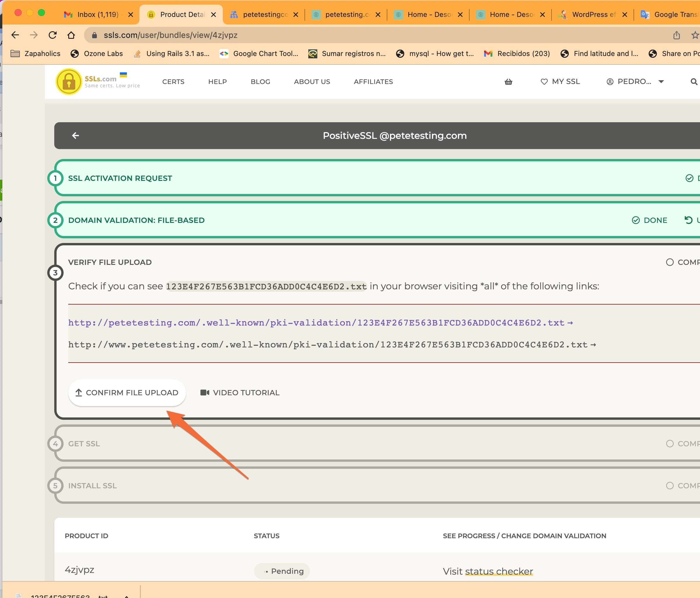Click the Get SSL step complete circle
Viewport: 700px width, 598px height.
[x=670, y=444]
